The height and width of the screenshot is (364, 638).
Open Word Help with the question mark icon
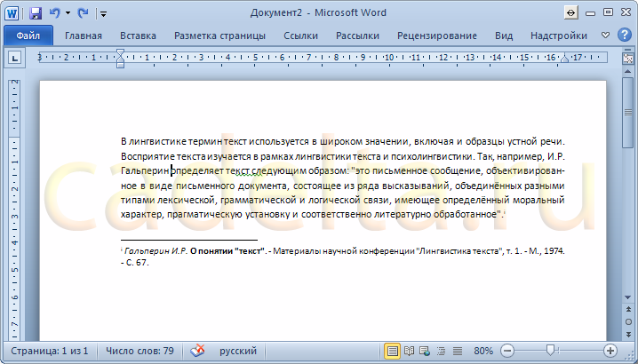point(624,36)
